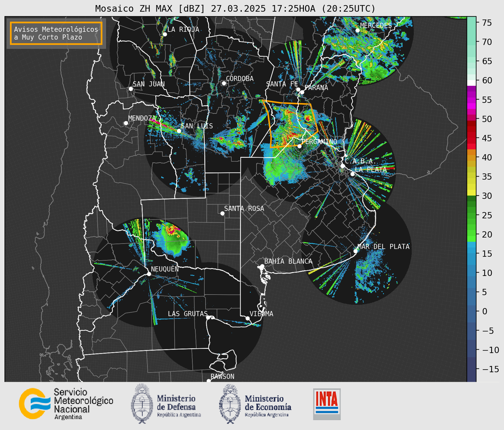Click the orange warning polygon near Pergamino

point(290,124)
